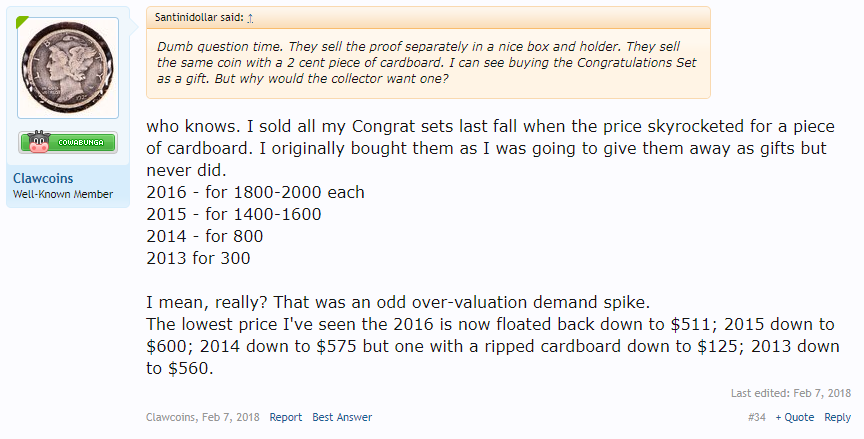This screenshot has height=439, width=864.
Task: Click the '2016 - for 1800-2000 each' line
Action: coord(256,192)
